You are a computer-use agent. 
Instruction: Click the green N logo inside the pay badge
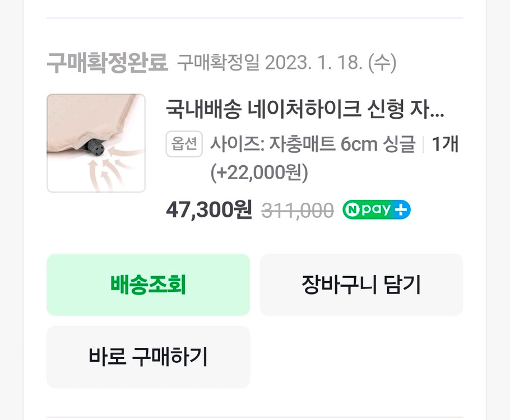(351, 210)
